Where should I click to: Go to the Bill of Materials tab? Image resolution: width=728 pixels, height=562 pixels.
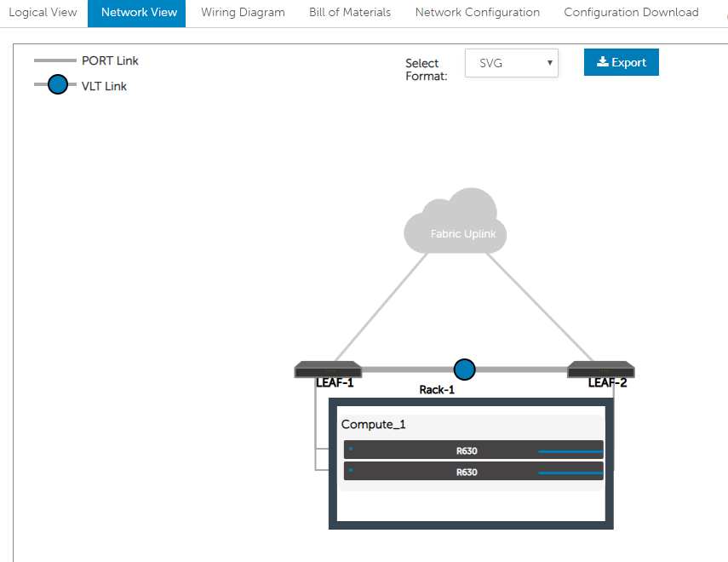pyautogui.click(x=350, y=13)
